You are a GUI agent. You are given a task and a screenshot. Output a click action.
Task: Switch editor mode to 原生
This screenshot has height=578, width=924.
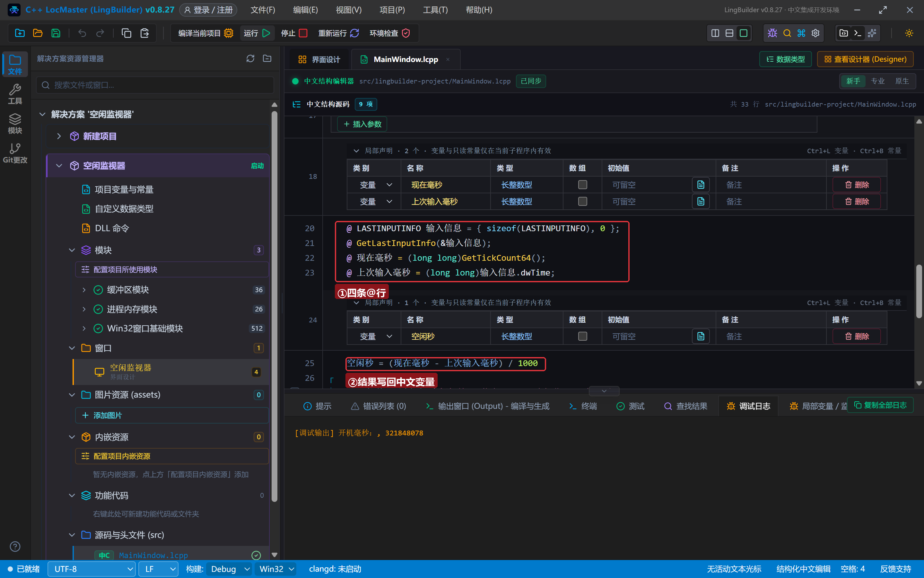click(x=902, y=81)
